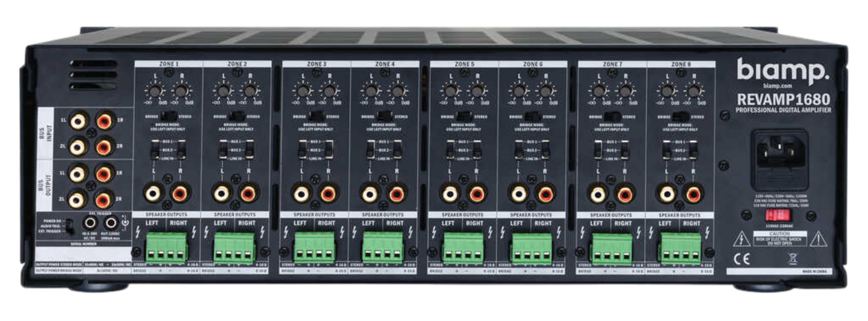868x321 pixels.
Task: Select Zone 1 left white RCA line input
Action: 153,194
